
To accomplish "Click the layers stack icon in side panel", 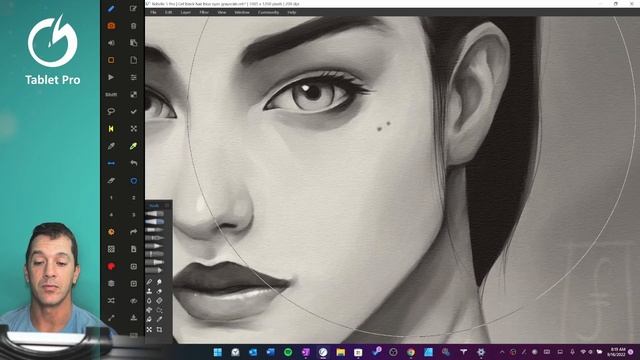I will click(x=111, y=283).
